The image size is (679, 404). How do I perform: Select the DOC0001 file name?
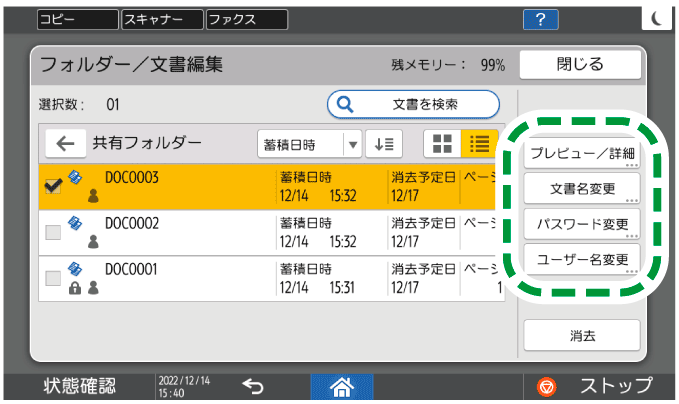131,269
